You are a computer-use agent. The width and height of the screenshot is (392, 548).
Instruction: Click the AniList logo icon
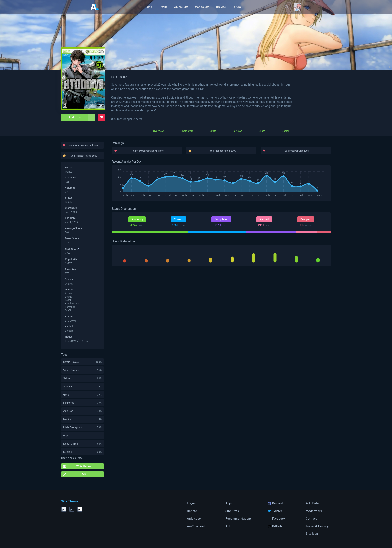[94, 7]
